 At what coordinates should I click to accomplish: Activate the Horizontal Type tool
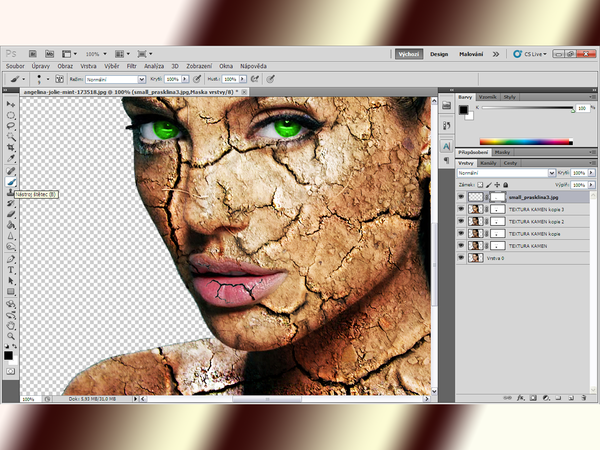point(10,269)
